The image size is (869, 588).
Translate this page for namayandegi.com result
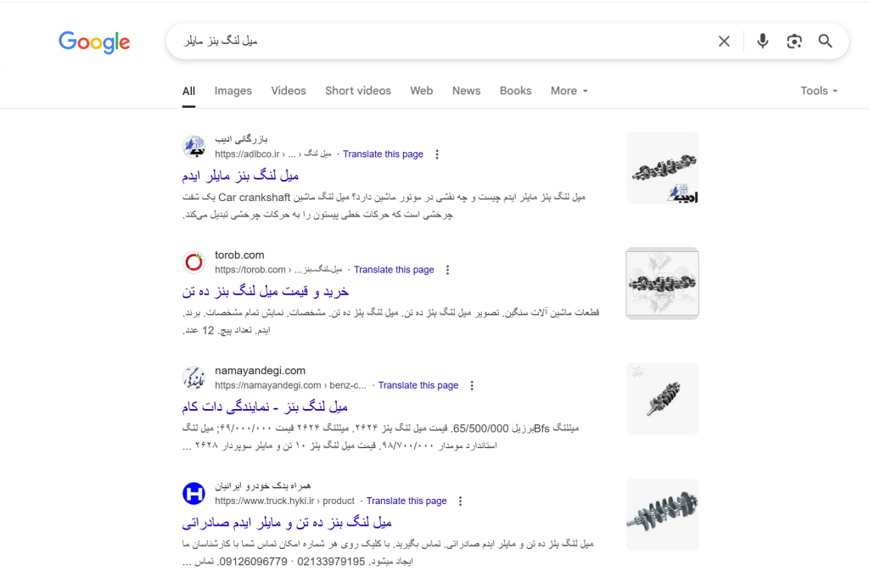(418, 385)
